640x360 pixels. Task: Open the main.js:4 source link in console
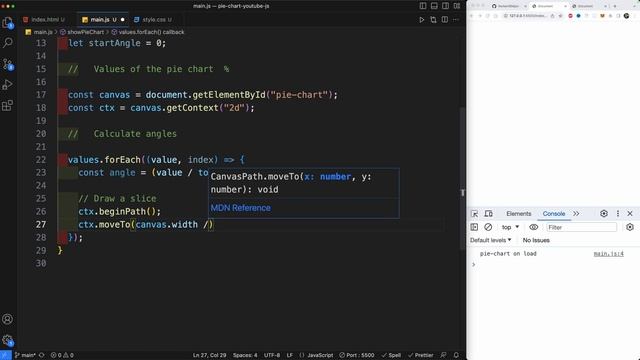coord(608,253)
